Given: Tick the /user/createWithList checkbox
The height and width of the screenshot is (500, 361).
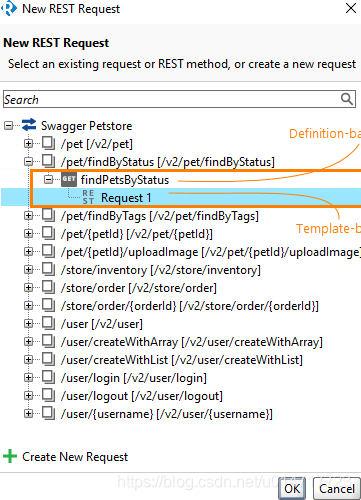Looking at the screenshot, I should [x=49, y=359].
